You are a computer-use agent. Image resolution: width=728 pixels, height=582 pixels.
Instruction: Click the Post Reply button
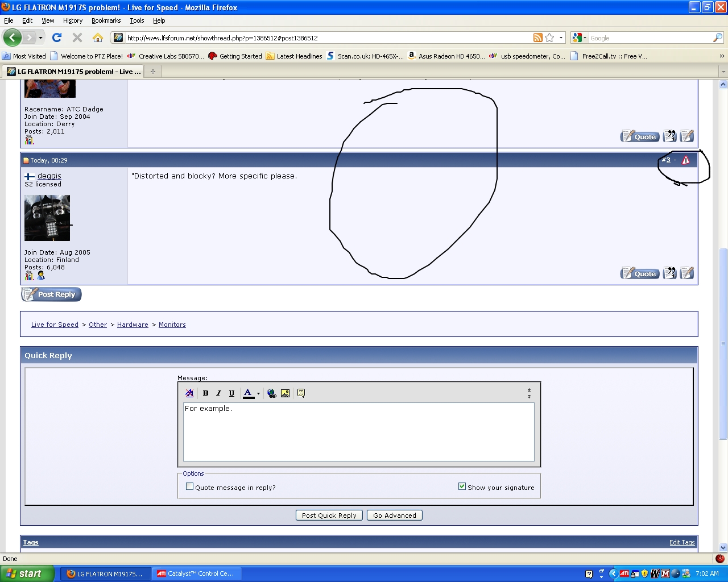[x=52, y=294]
